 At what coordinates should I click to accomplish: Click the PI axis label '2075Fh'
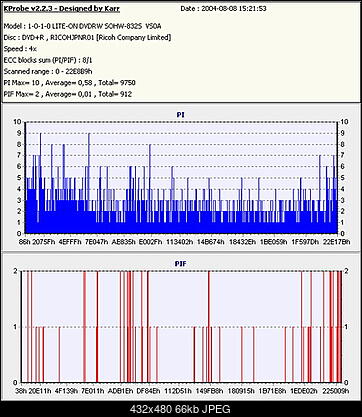click(44, 242)
